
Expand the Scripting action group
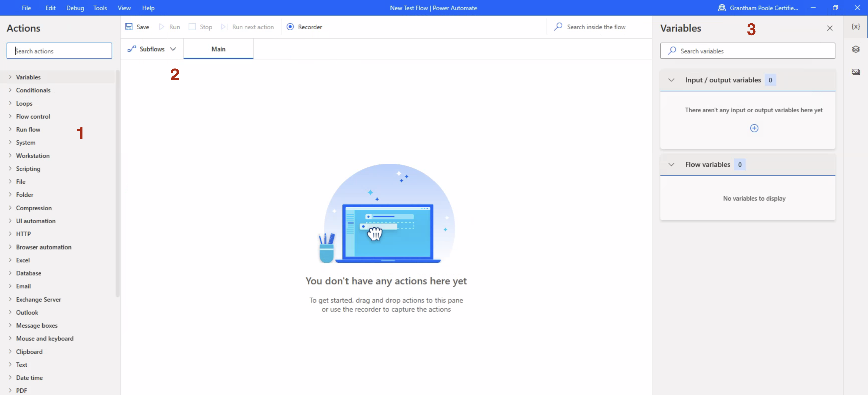tap(10, 168)
